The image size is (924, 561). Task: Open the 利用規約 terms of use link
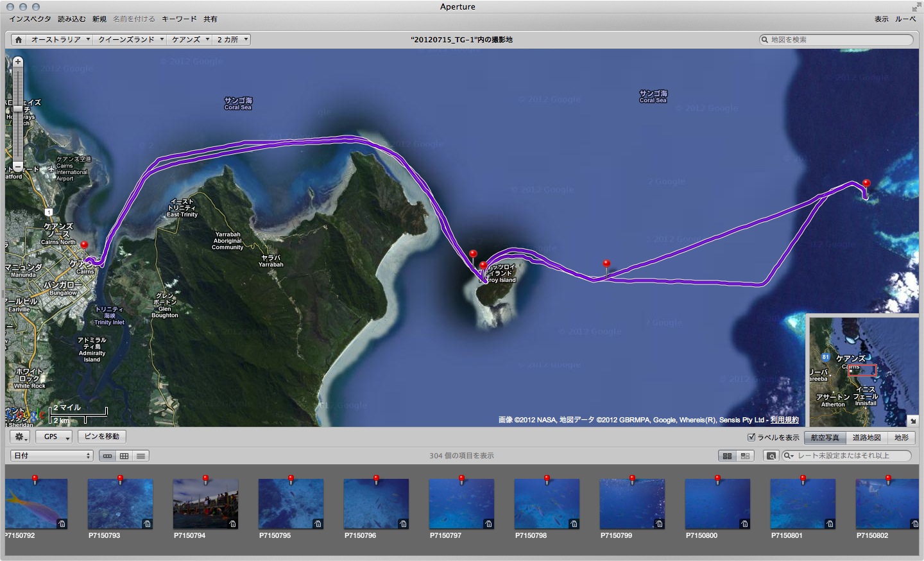pyautogui.click(x=785, y=420)
